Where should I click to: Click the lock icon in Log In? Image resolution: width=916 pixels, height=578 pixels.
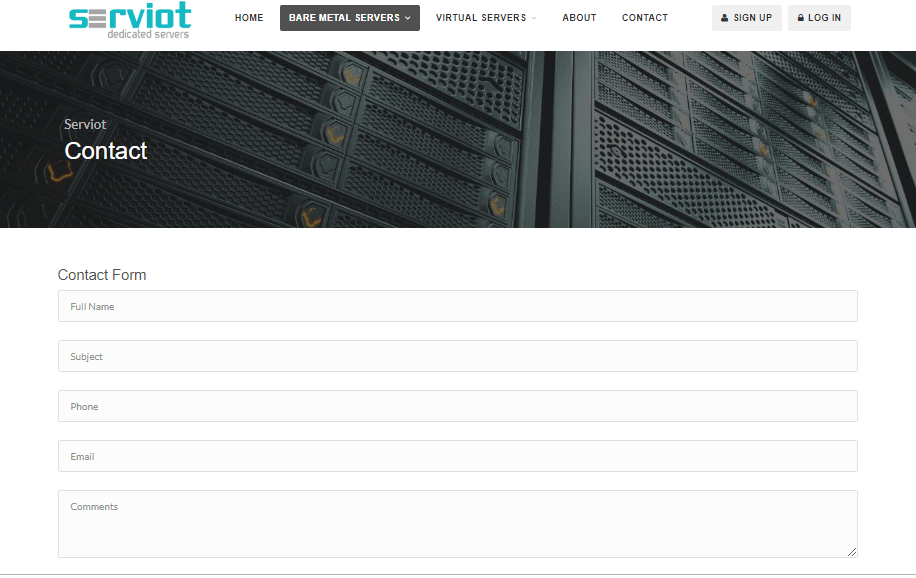800,18
